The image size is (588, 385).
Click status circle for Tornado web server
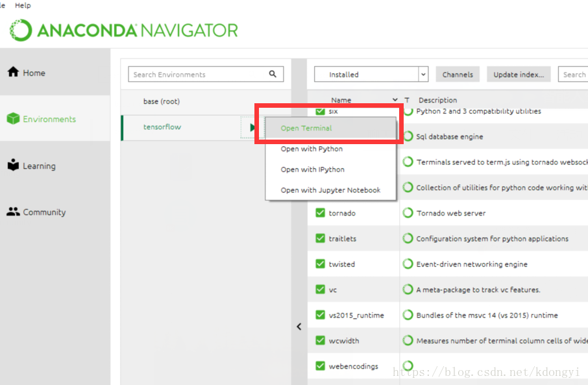point(408,213)
